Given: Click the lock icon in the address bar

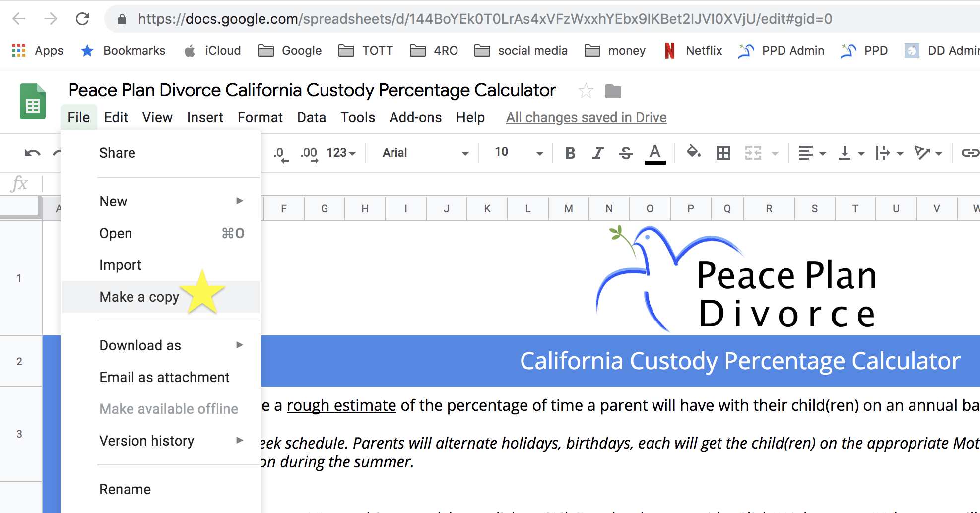Looking at the screenshot, I should (122, 19).
